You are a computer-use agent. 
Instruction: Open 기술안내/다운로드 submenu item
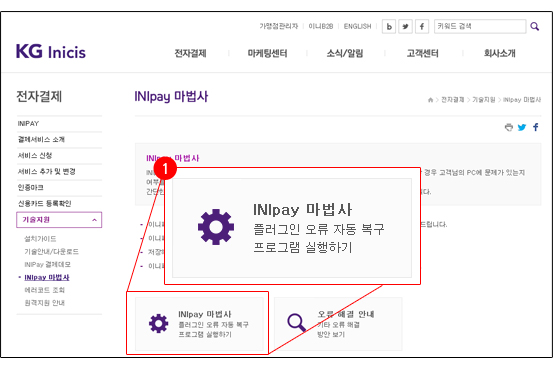tap(51, 251)
